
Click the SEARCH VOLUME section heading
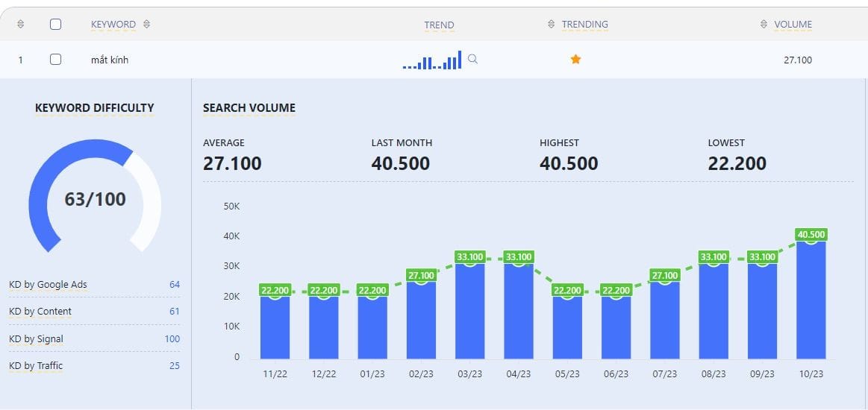(249, 108)
